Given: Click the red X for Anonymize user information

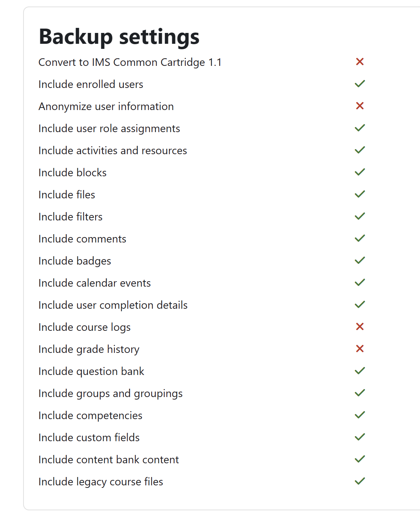Looking at the screenshot, I should click(360, 106).
